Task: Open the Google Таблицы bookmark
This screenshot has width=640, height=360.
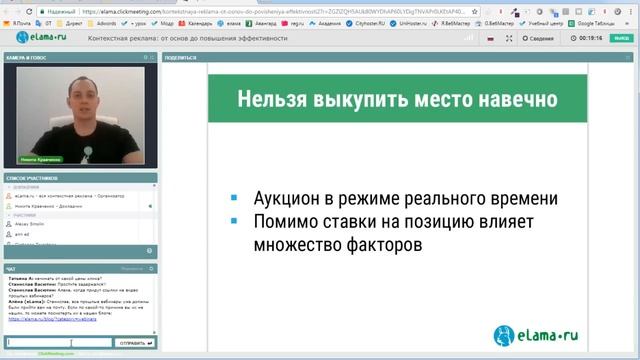Action: click(x=591, y=24)
